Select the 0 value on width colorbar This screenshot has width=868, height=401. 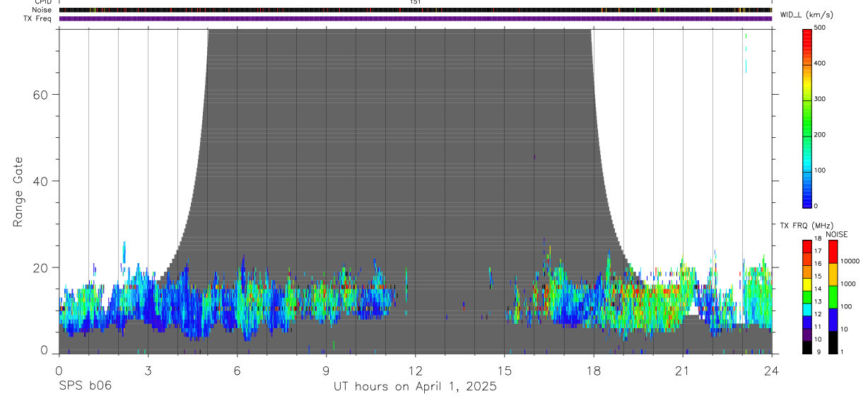pyautogui.click(x=816, y=206)
